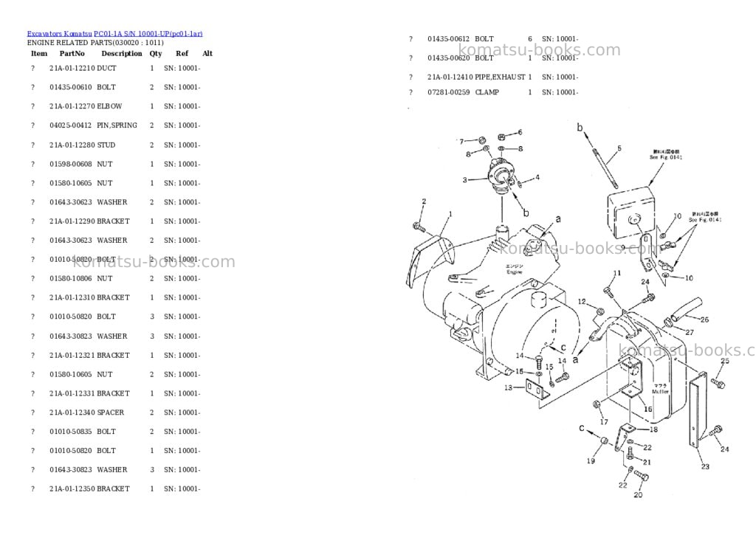
Task: Click callout number 2 in the diagram
Action: pyautogui.click(x=424, y=201)
